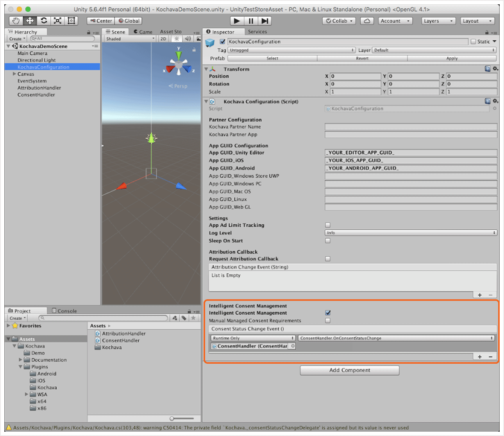Enable Request Attribution Callback checkbox
The image size is (504, 436).
click(328, 259)
